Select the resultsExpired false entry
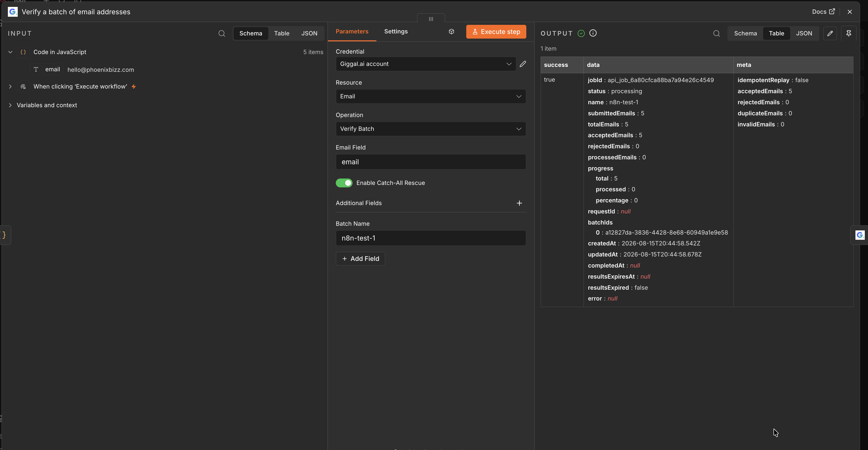This screenshot has height=450, width=868. pyautogui.click(x=617, y=288)
